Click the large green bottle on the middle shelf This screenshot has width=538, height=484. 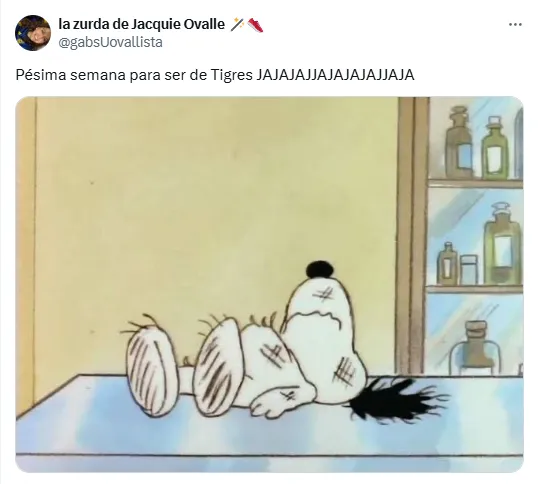pos(503,244)
